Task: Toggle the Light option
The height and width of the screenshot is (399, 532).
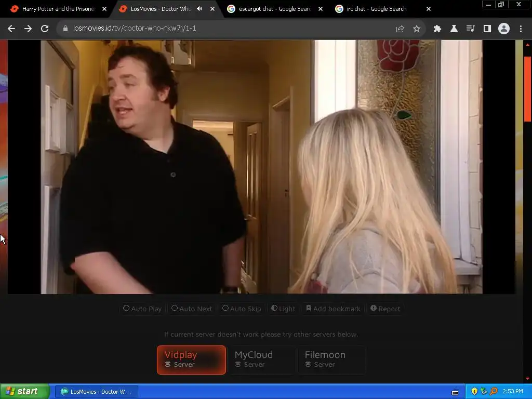Action: click(283, 309)
